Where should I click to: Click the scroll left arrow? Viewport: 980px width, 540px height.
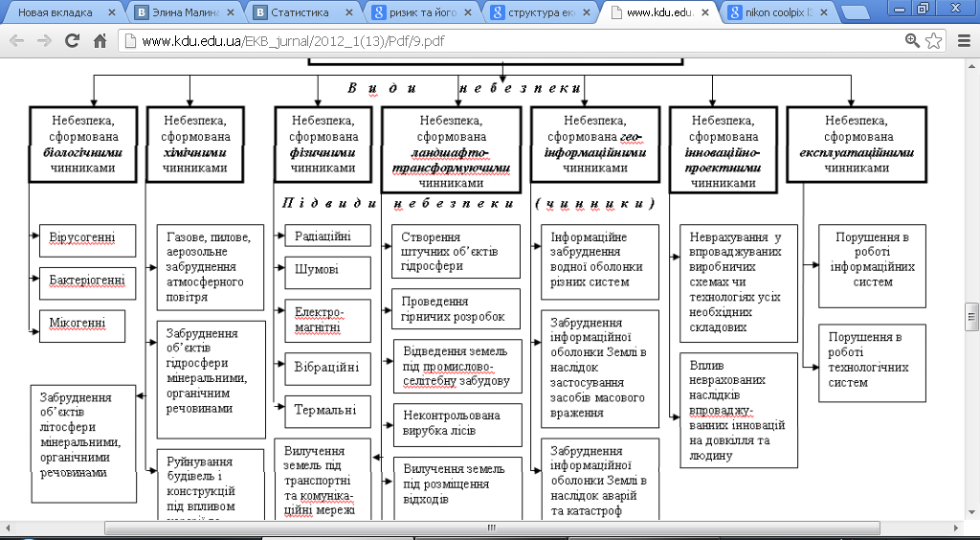pyautogui.click(x=7, y=529)
